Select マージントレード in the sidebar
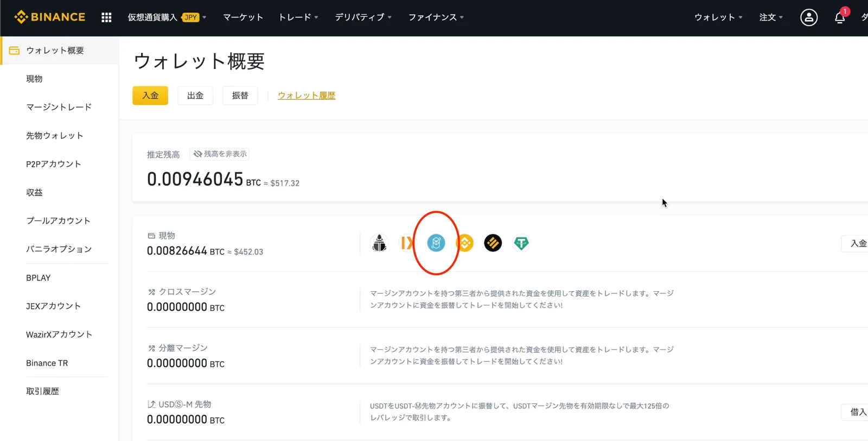This screenshot has height=441, width=868. pos(60,107)
